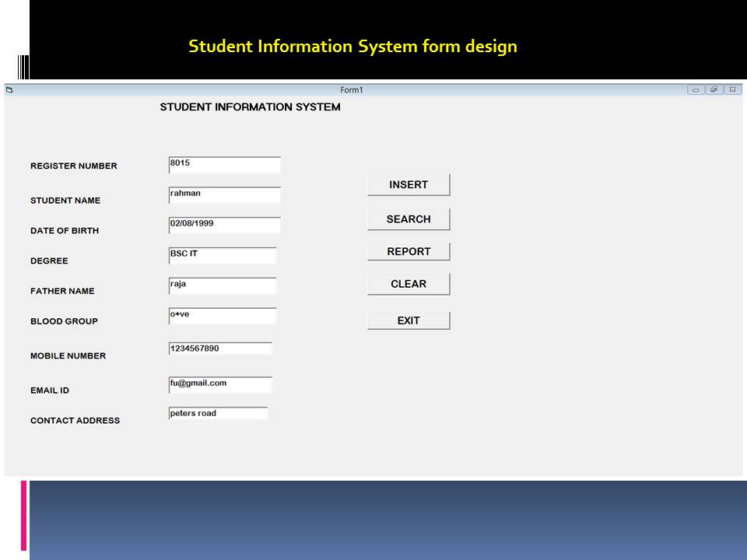Click the Form1 window system menu icon

tap(9, 89)
